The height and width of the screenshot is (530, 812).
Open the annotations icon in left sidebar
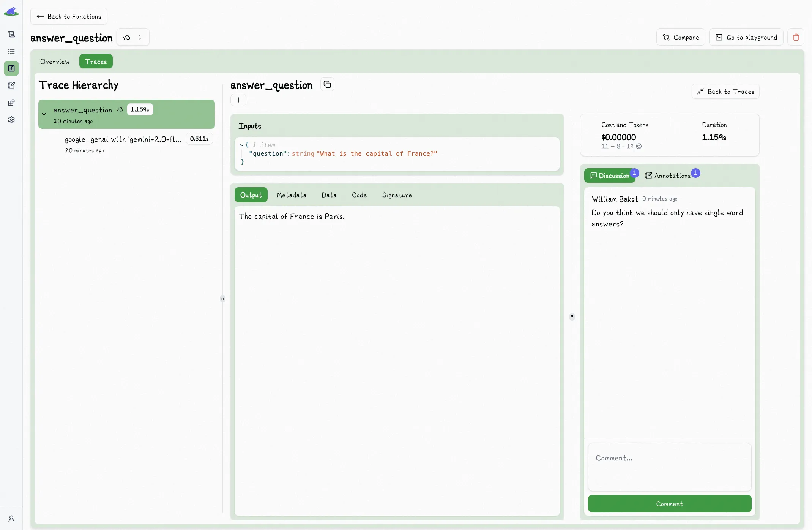point(11,85)
